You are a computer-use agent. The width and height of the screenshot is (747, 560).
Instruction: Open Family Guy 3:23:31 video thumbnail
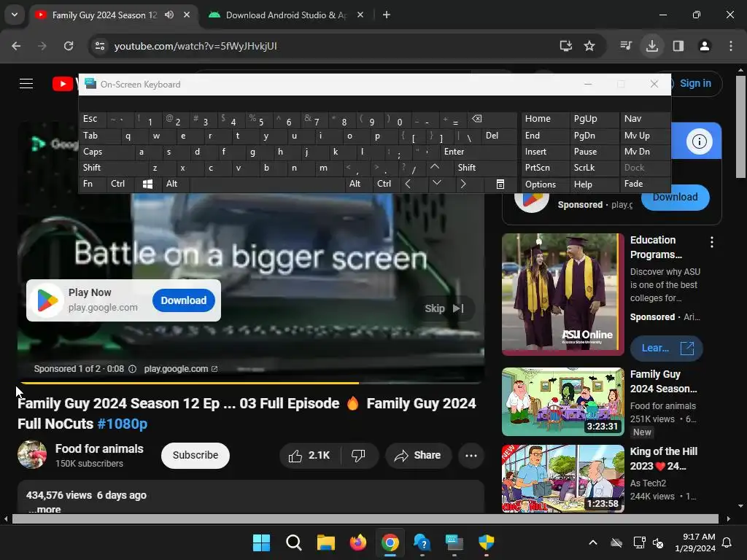pos(562,402)
